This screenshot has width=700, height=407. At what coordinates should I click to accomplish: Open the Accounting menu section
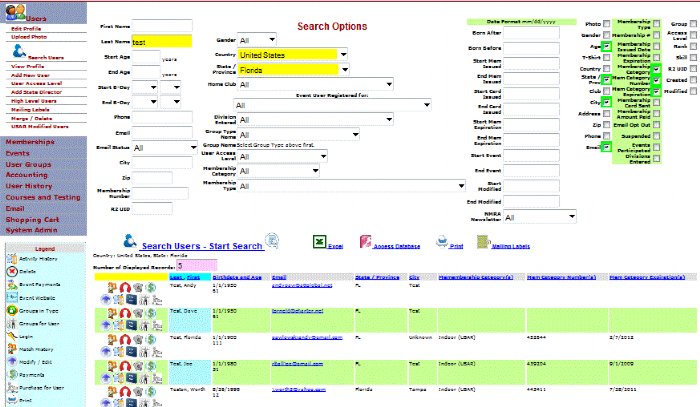[x=26, y=175]
